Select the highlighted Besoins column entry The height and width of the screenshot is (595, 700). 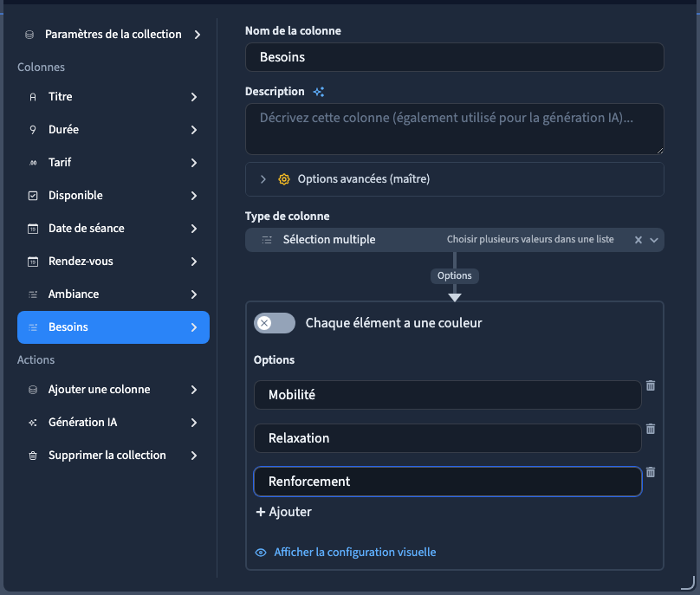pyautogui.click(x=113, y=327)
